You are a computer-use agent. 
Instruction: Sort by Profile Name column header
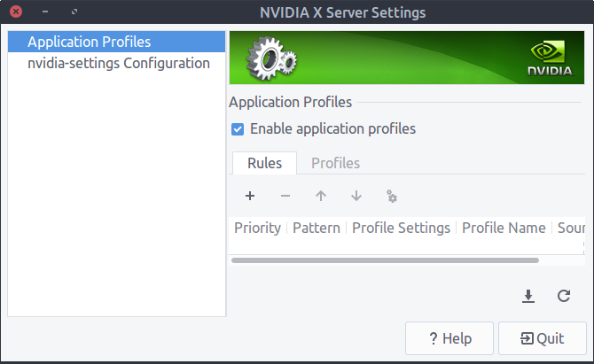[x=504, y=228]
